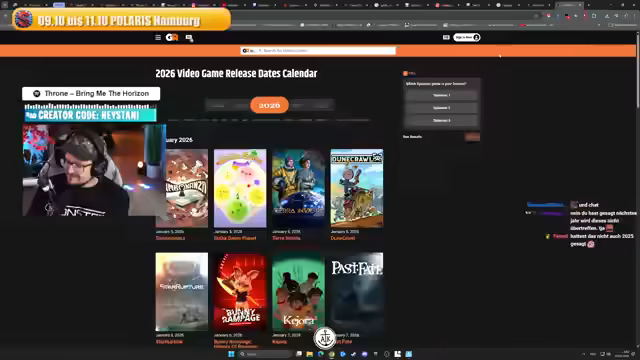Click the search games input field
This screenshot has width=640, height=360.
pos(318,51)
